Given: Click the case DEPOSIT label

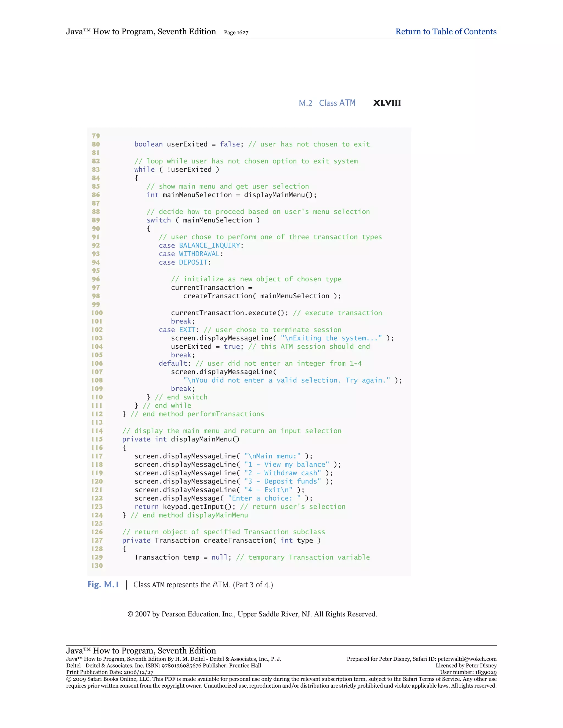Looking at the screenshot, I should point(185,263).
